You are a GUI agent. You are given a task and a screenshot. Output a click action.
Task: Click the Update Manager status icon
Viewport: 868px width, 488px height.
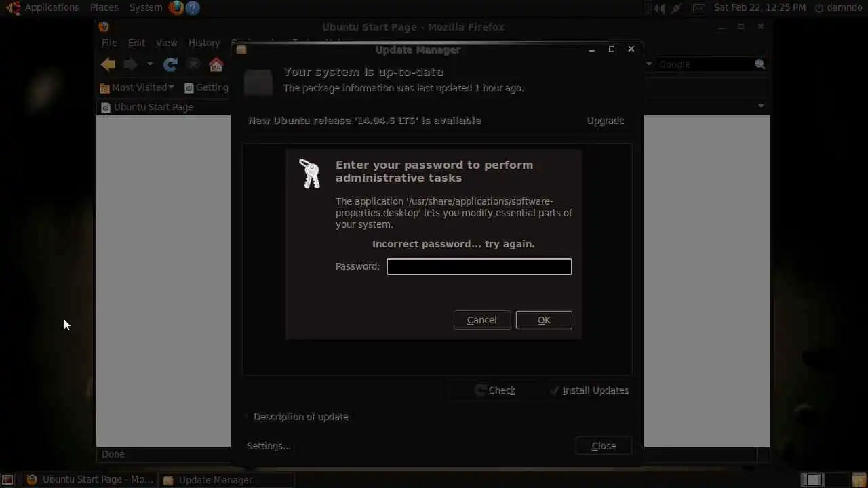pos(258,83)
